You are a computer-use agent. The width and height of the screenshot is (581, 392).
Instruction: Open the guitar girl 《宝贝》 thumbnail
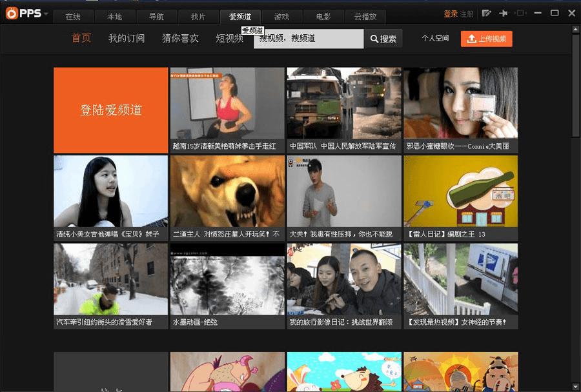pos(111,191)
